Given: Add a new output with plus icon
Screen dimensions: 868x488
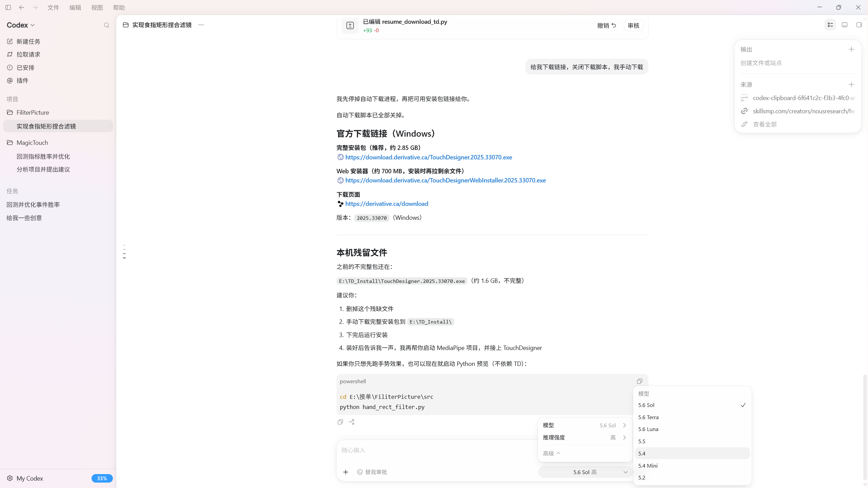Looking at the screenshot, I should click(851, 50).
